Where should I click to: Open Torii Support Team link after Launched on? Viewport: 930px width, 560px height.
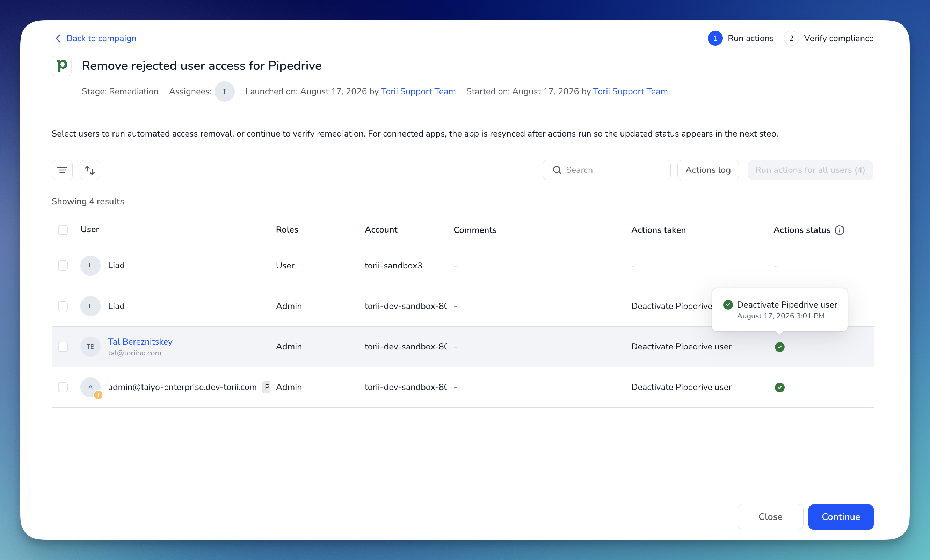coord(418,91)
